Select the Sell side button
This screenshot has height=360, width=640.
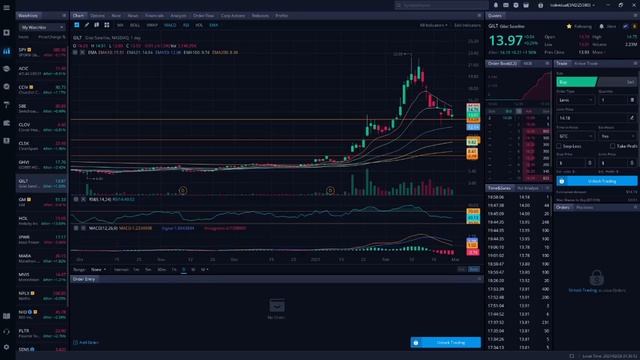(x=617, y=82)
